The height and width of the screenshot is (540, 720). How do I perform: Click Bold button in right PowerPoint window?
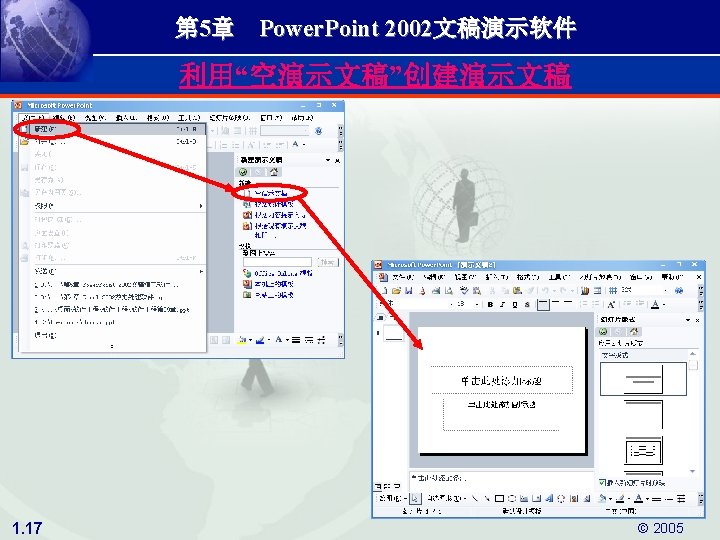490,304
